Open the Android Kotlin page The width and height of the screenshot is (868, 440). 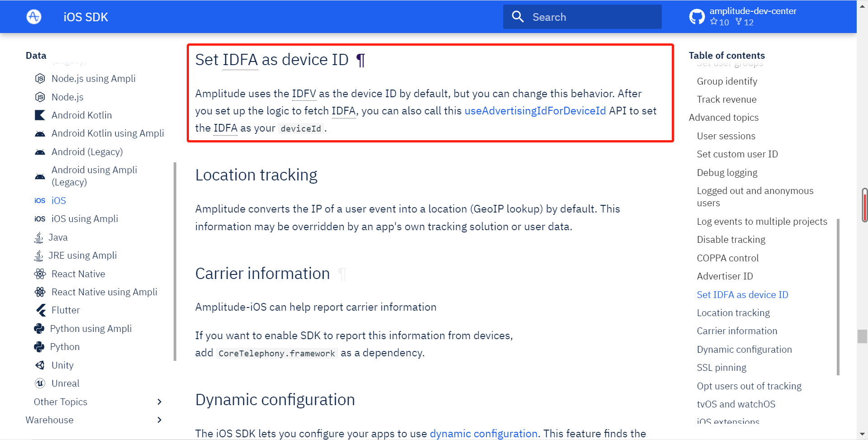(x=81, y=115)
